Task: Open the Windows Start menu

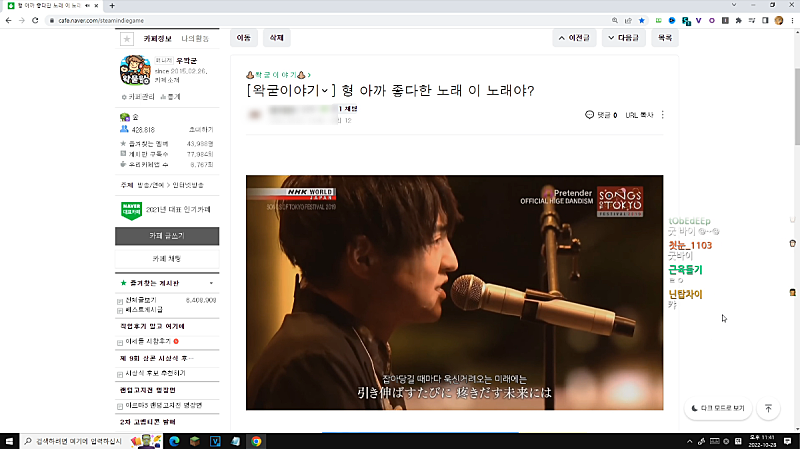Action: pos(9,441)
